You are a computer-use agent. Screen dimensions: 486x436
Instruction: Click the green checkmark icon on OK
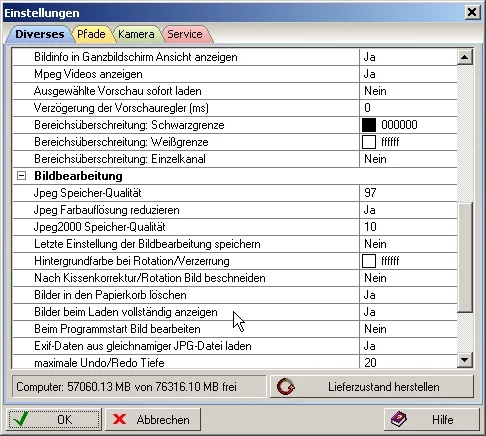pos(20,419)
